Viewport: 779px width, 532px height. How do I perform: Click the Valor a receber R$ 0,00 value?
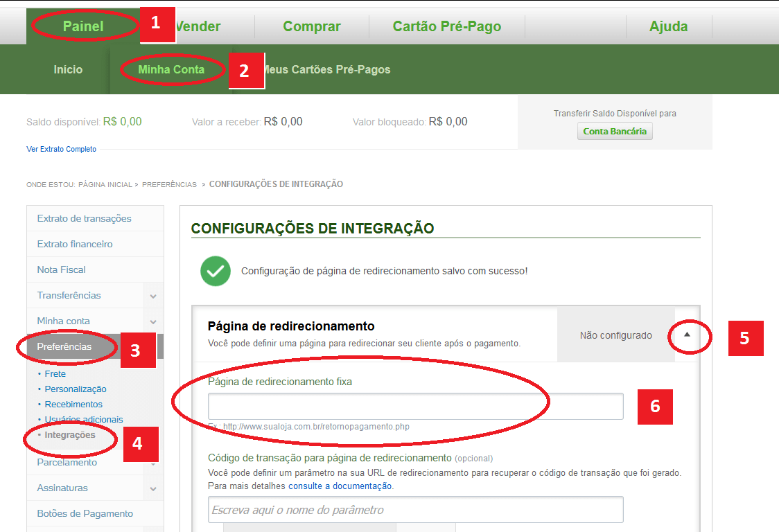coord(283,122)
